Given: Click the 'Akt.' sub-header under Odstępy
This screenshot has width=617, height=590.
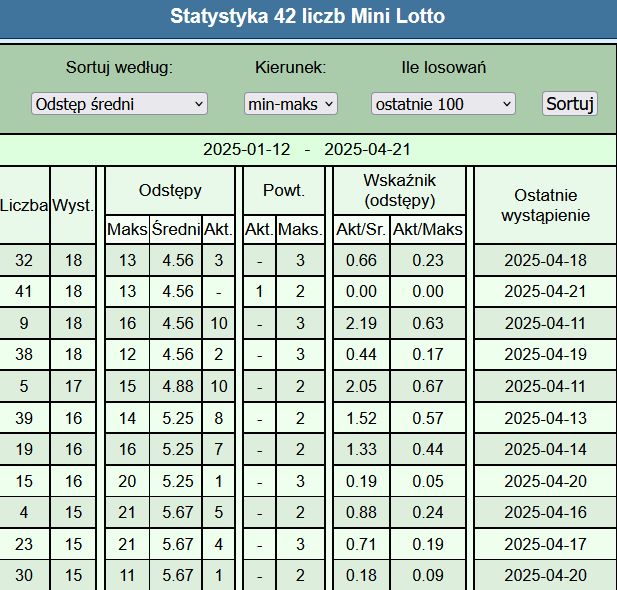Looking at the screenshot, I should tap(218, 229).
